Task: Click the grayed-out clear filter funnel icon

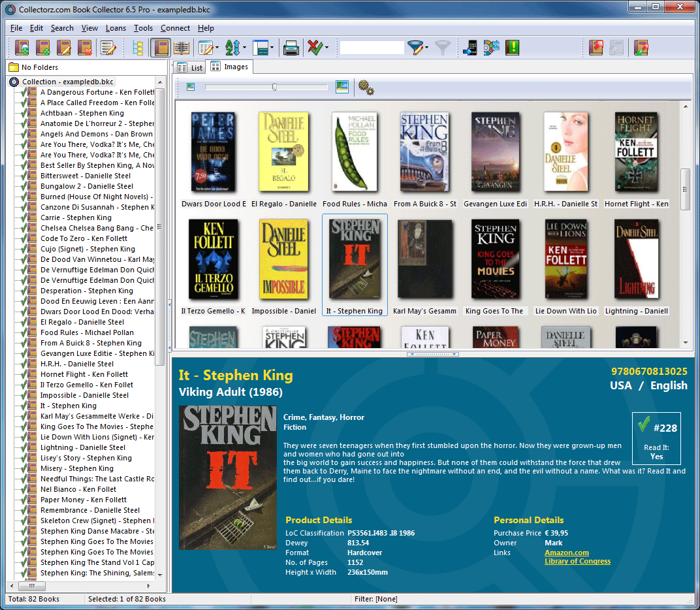Action: tap(443, 47)
